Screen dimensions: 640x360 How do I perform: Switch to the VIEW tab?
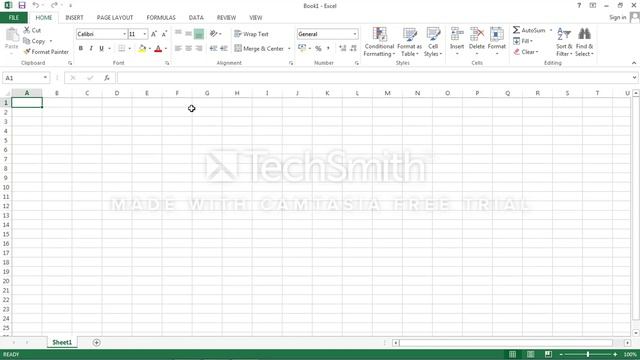(x=256, y=18)
